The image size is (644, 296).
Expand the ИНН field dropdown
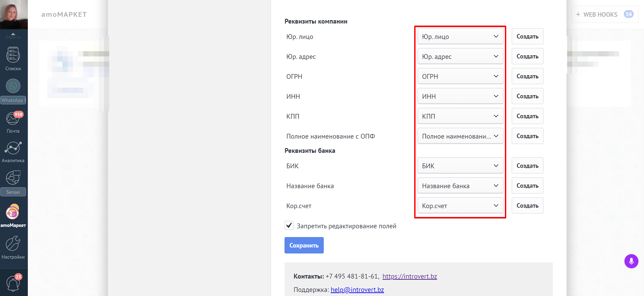point(460,96)
